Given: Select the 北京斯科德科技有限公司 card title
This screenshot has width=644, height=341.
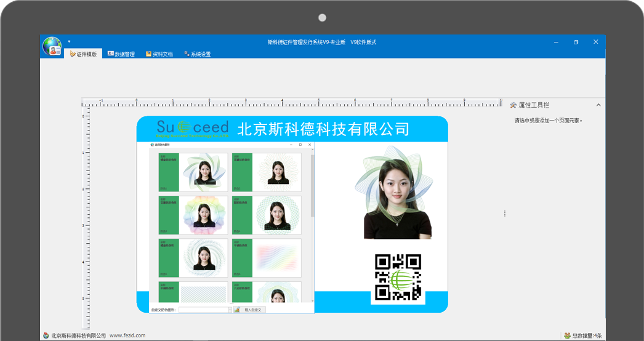Looking at the screenshot, I should point(323,129).
